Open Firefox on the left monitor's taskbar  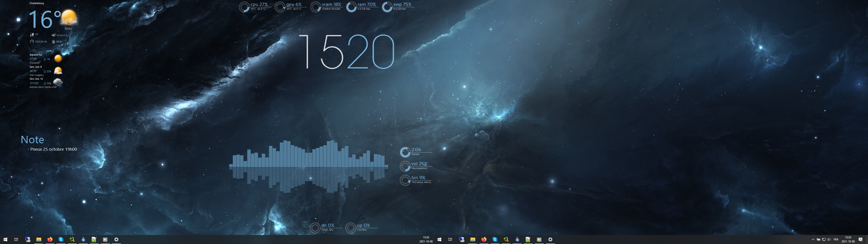coord(50,239)
